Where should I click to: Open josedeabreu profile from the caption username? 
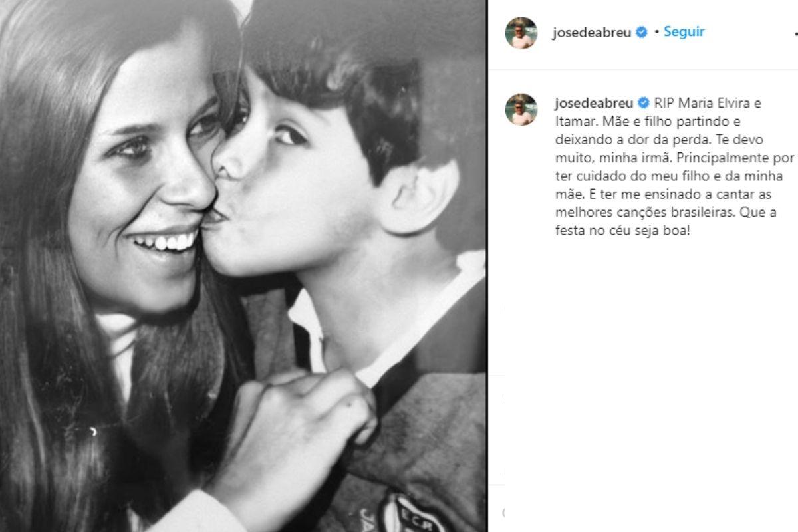[595, 104]
